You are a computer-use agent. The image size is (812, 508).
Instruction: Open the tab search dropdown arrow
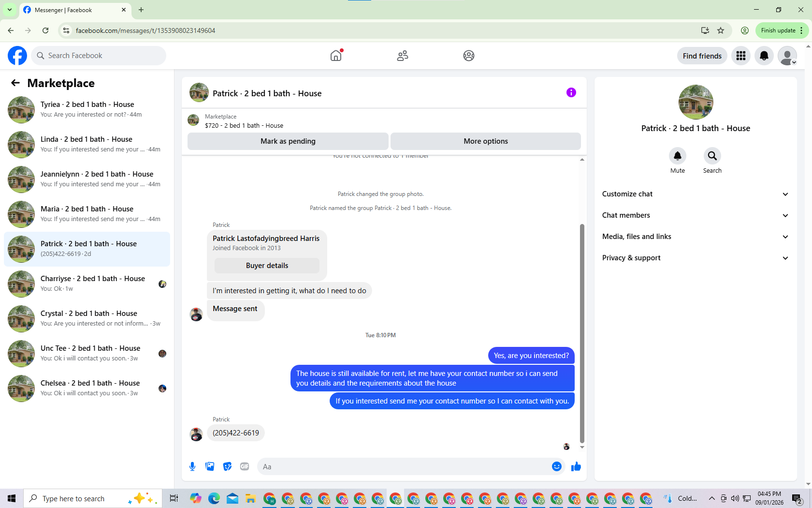point(10,10)
